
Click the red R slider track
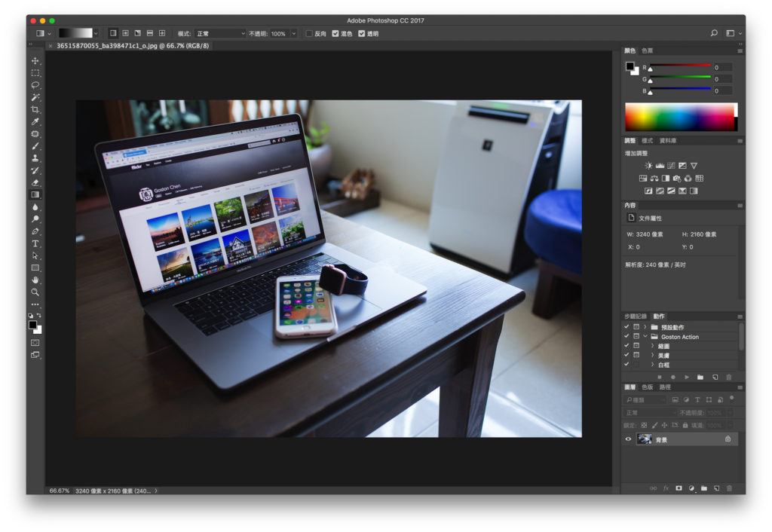coord(681,65)
